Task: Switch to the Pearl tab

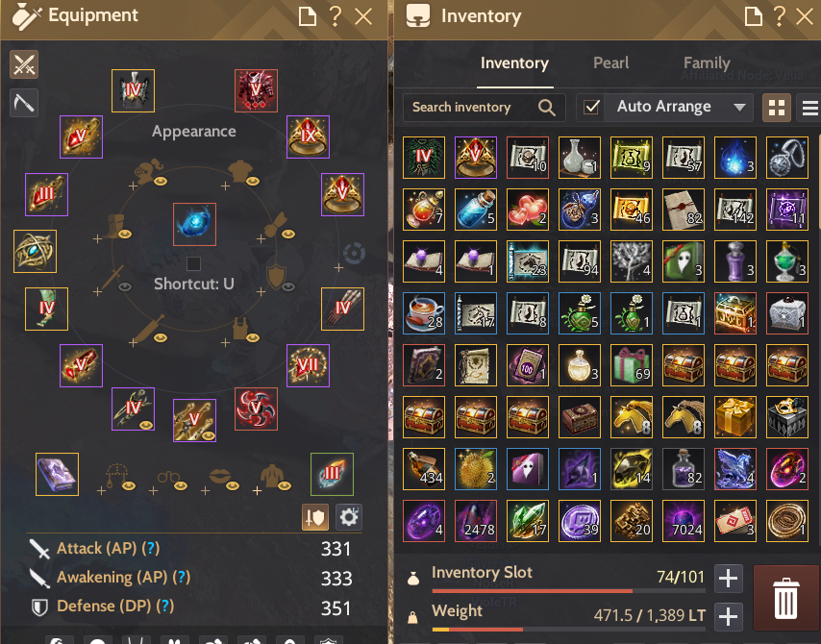Action: (610, 62)
